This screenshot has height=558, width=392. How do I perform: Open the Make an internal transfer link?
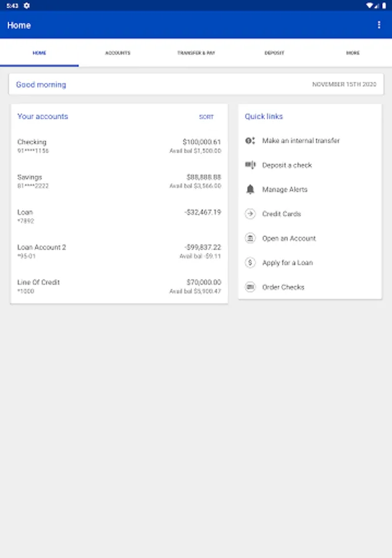point(301,141)
